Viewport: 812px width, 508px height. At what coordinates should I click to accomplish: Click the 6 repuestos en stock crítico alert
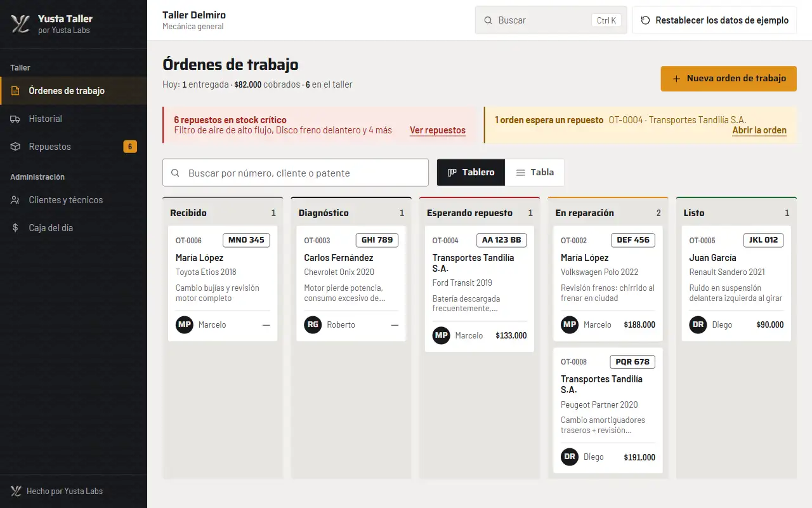coord(319,124)
